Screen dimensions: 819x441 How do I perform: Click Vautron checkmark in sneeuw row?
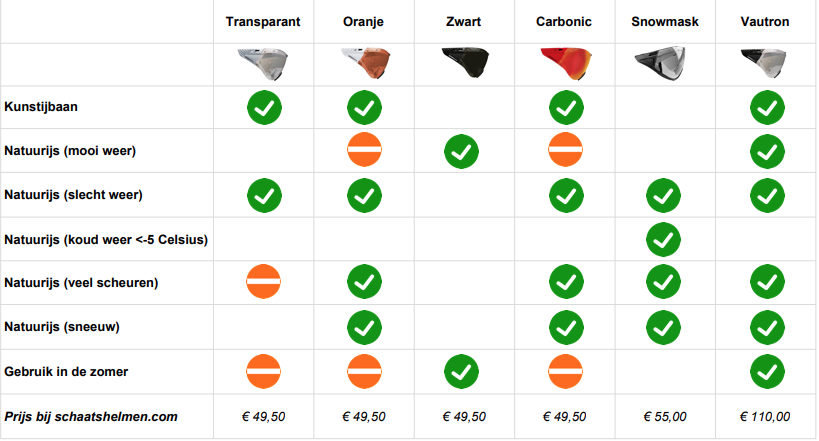click(x=767, y=328)
